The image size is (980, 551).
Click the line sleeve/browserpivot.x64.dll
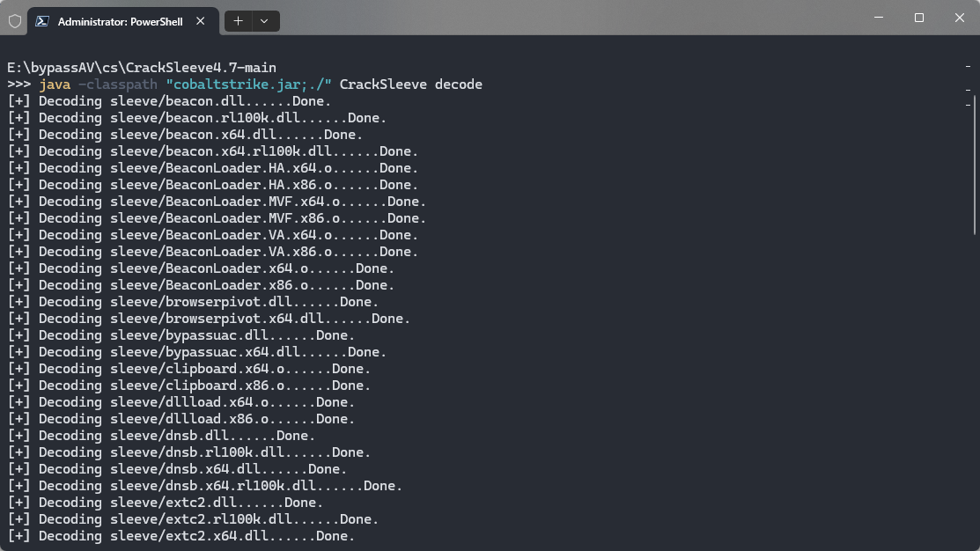coord(209,319)
